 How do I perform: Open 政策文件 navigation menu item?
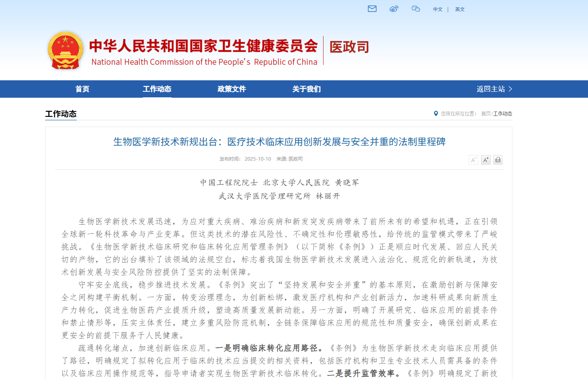[x=232, y=89]
